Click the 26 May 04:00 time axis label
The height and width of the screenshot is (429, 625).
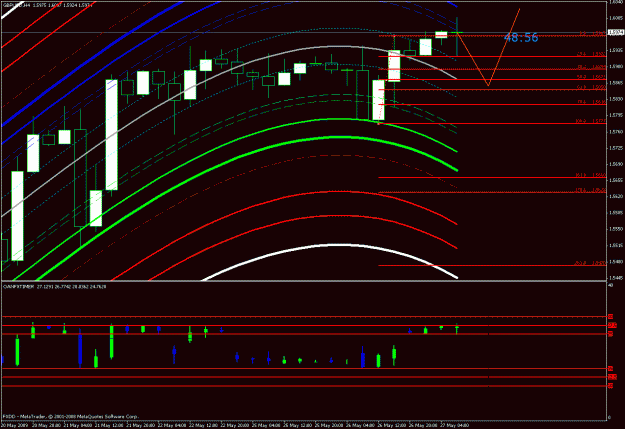point(360,425)
